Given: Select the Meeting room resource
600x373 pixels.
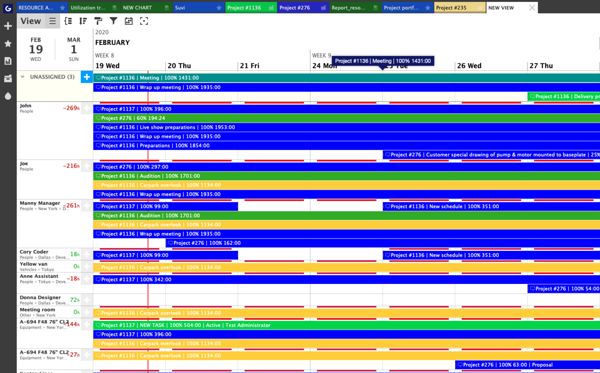Looking at the screenshot, I should pyautogui.click(x=38, y=309).
